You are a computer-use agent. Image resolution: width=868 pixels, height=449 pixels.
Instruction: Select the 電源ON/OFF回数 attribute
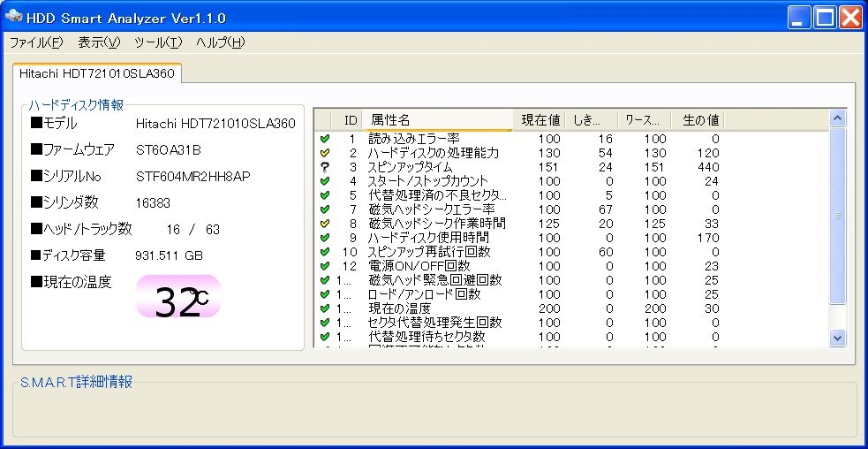pos(419,266)
